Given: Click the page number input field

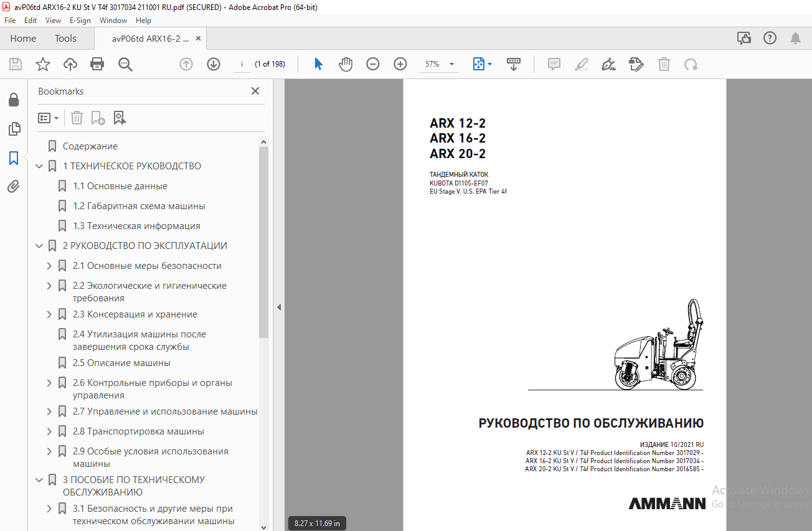Looking at the screenshot, I should (242, 64).
